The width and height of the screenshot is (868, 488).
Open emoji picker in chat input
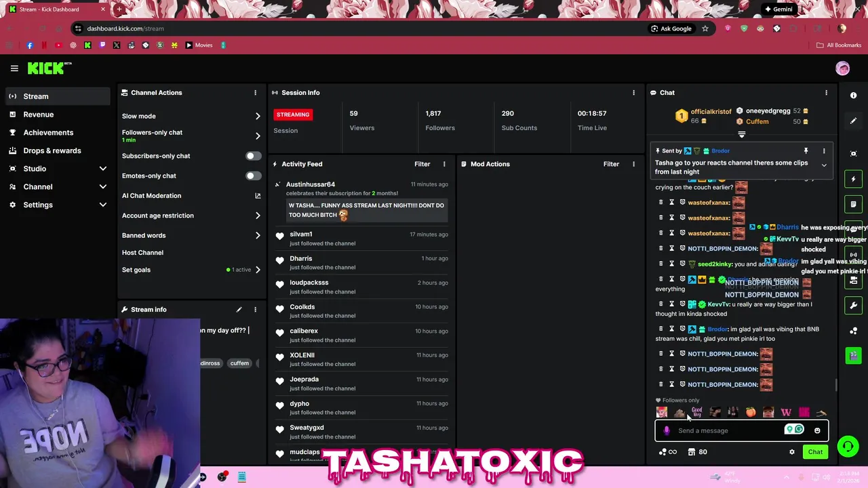(817, 430)
